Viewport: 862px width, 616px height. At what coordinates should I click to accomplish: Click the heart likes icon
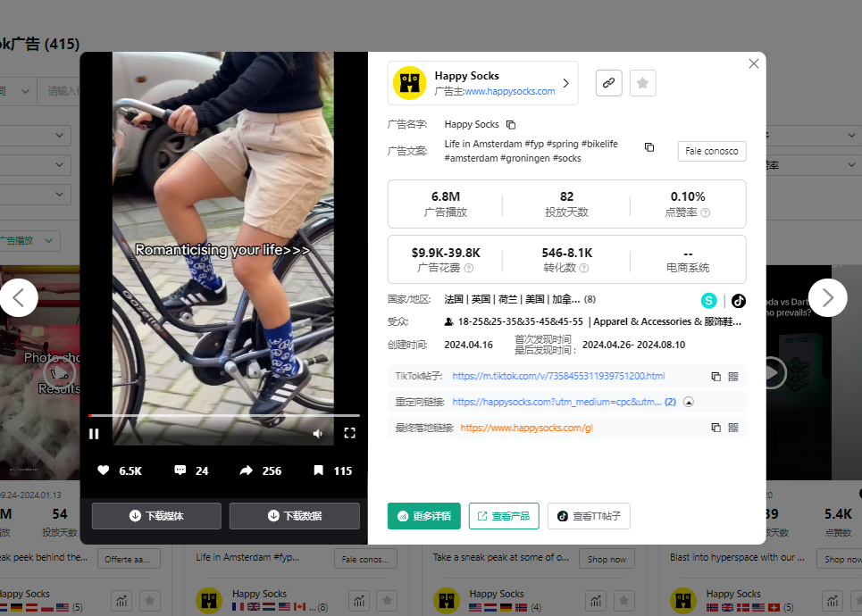point(104,470)
